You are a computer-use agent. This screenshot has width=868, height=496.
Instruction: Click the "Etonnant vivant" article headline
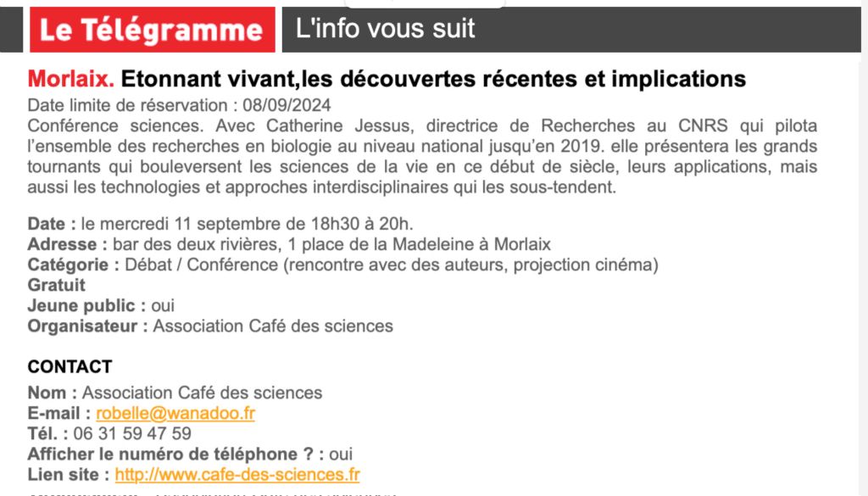pos(433,79)
